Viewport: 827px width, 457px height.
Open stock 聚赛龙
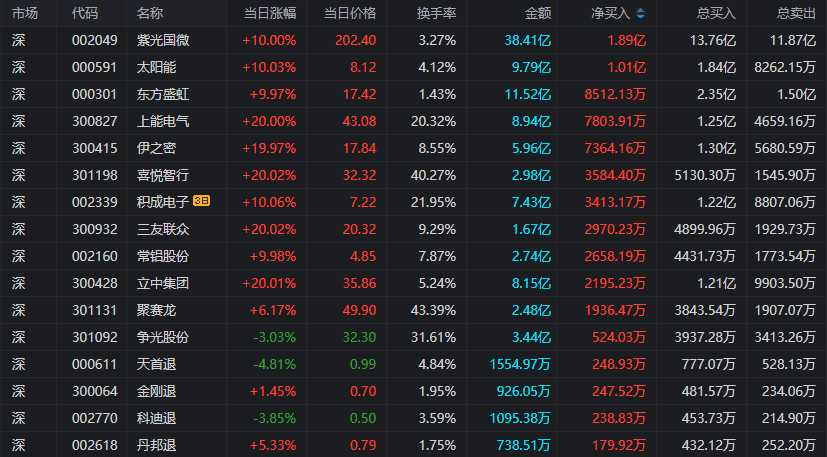click(157, 310)
